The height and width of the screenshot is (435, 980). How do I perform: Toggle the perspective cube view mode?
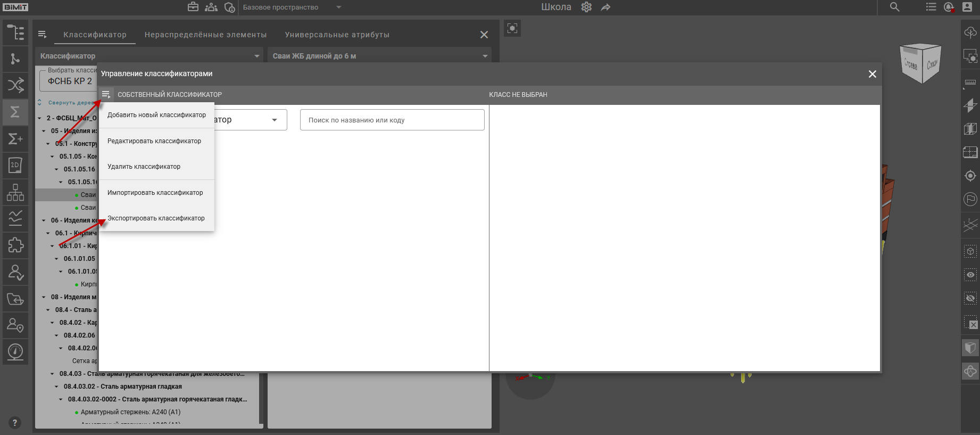[970, 348]
